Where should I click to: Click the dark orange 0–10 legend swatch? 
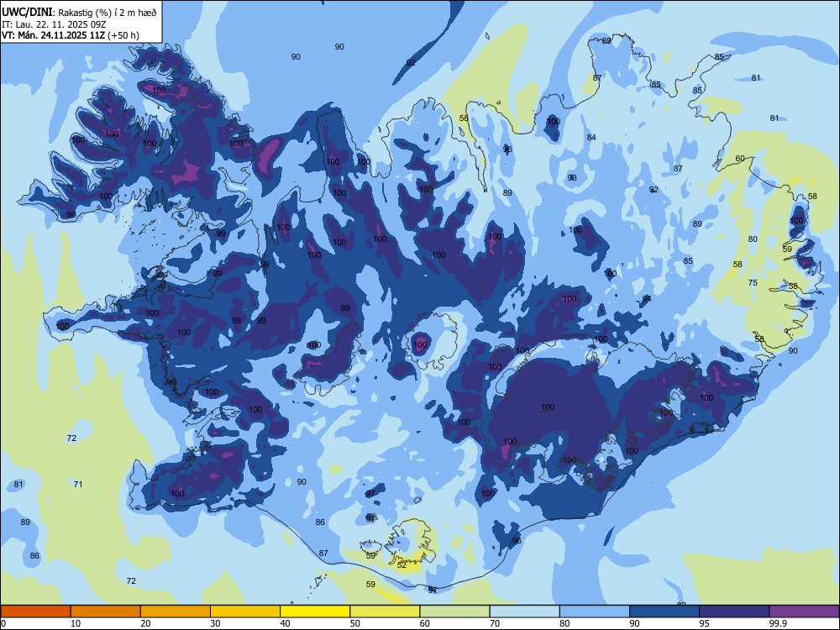point(35,612)
